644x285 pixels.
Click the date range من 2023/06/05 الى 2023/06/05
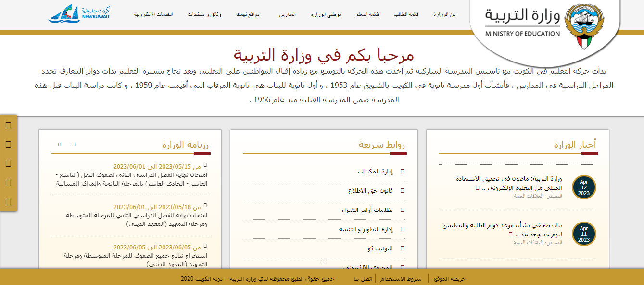coord(157,248)
